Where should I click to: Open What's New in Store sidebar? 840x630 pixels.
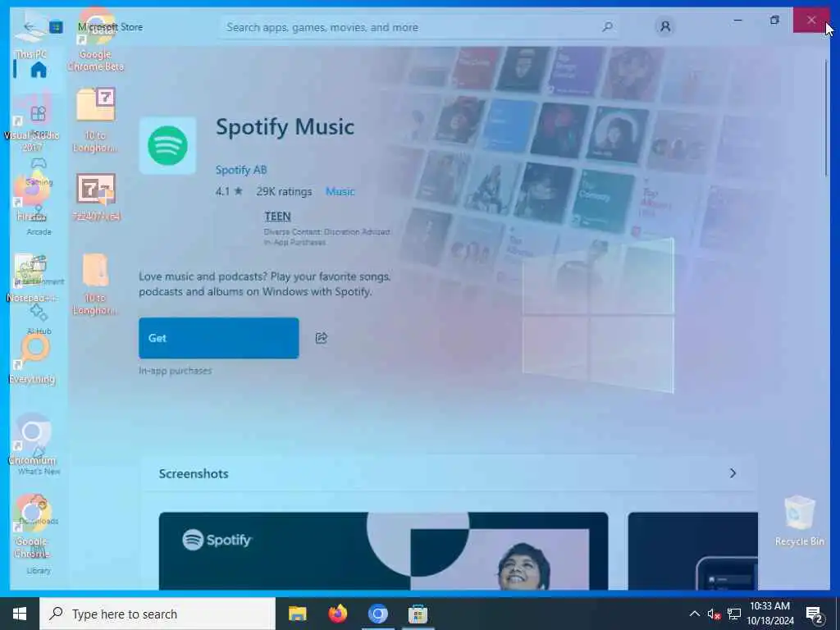(38, 461)
